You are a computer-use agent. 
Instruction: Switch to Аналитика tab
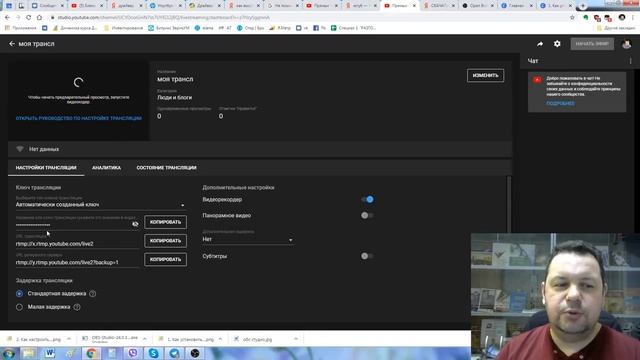click(x=107, y=168)
